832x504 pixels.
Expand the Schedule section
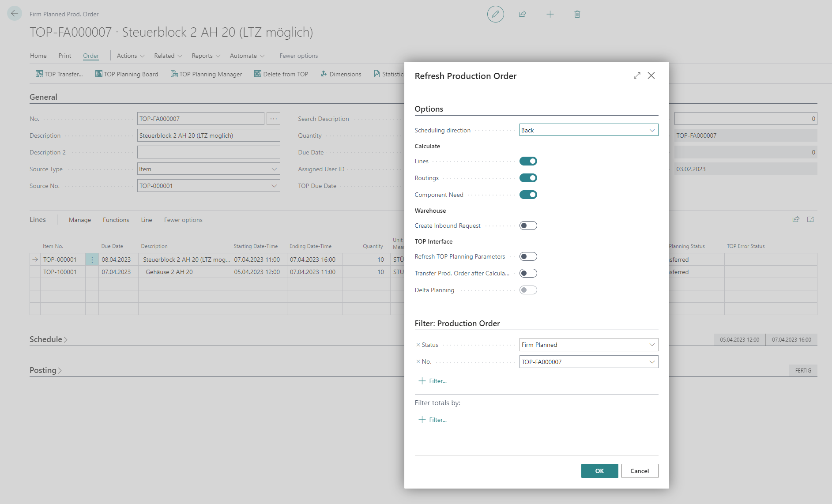pyautogui.click(x=48, y=339)
